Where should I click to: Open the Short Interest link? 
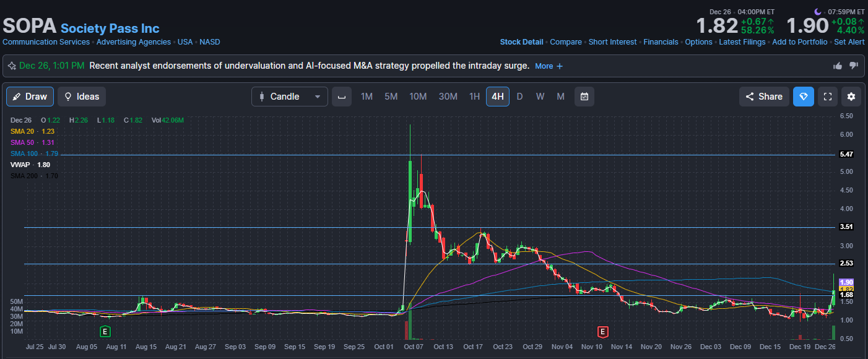[x=612, y=42]
